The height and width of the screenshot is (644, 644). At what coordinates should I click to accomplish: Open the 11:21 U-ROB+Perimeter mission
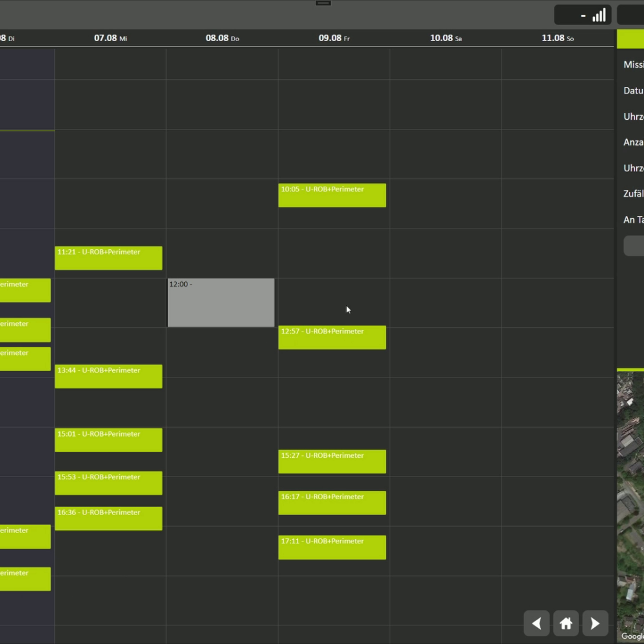pyautogui.click(x=108, y=258)
